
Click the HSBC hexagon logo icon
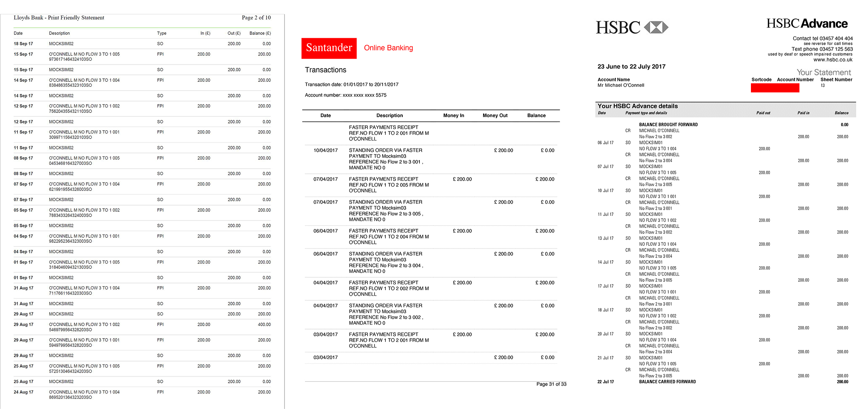point(656,27)
